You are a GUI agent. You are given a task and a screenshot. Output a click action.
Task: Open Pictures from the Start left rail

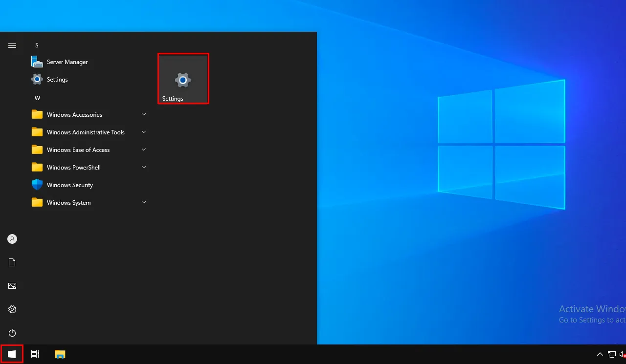pyautogui.click(x=12, y=286)
